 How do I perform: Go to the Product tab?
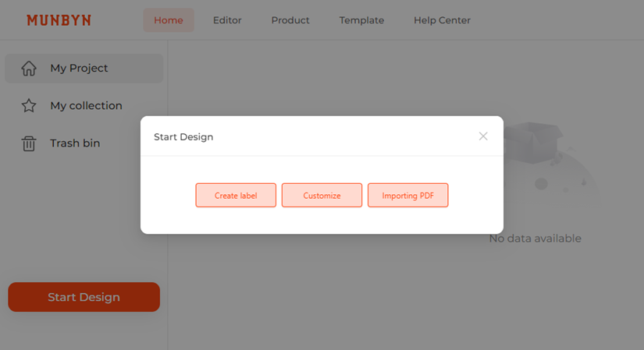[290, 20]
